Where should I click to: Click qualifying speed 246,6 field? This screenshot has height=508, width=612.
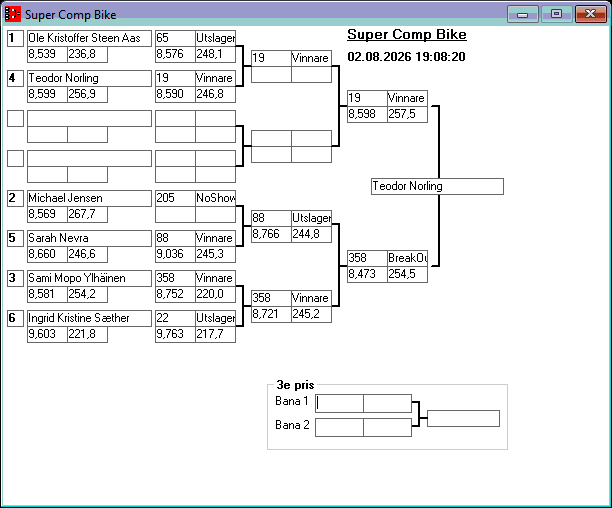pos(87,254)
